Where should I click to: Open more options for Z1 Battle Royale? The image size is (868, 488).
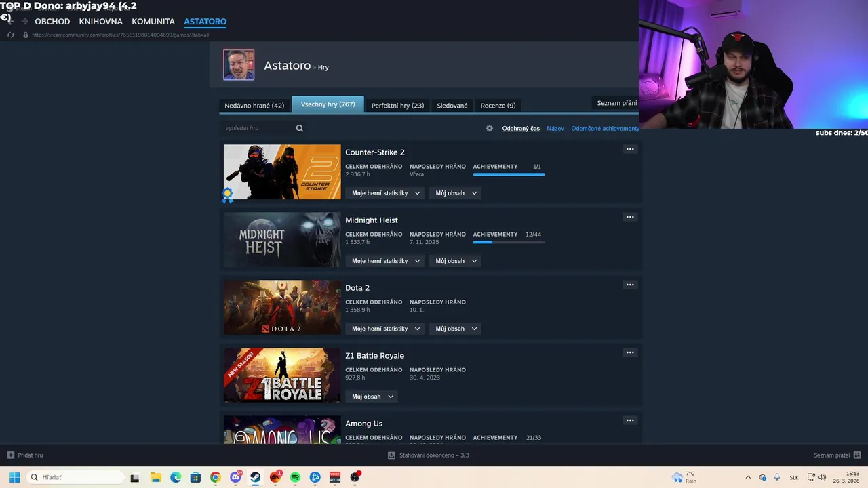(630, 352)
